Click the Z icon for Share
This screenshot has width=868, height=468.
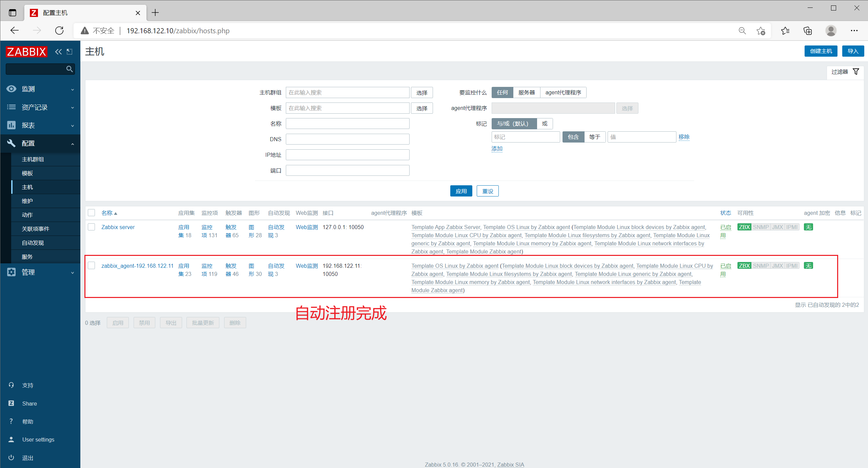[11, 403]
